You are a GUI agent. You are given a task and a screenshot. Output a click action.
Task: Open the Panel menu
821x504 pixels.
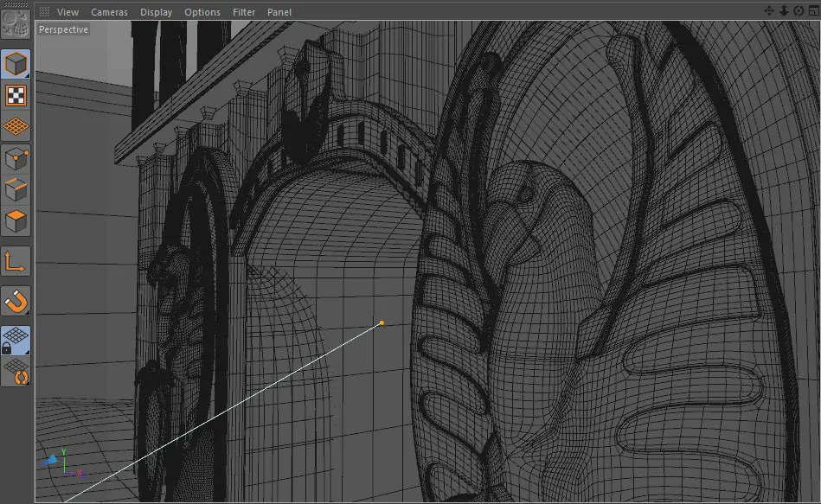(x=279, y=11)
